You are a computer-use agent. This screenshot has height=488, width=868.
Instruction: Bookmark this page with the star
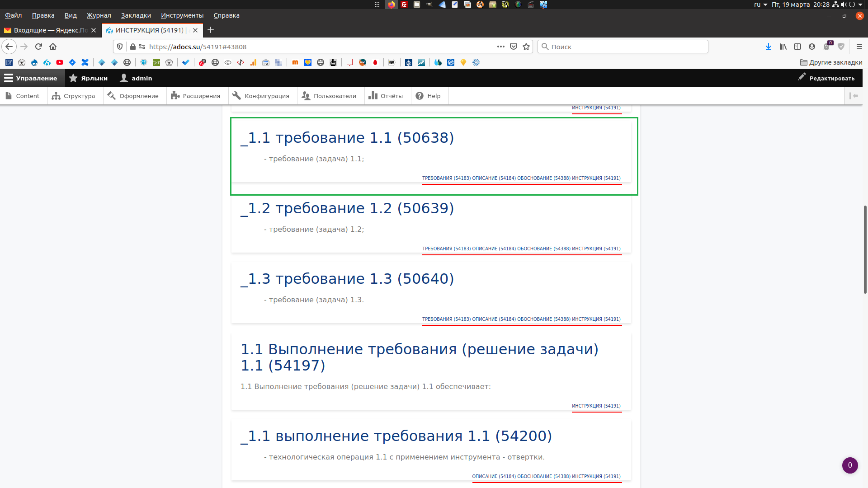click(526, 47)
